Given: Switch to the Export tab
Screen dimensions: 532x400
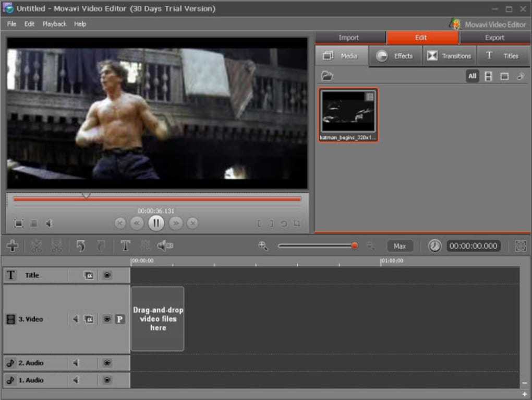Looking at the screenshot, I should [494, 38].
